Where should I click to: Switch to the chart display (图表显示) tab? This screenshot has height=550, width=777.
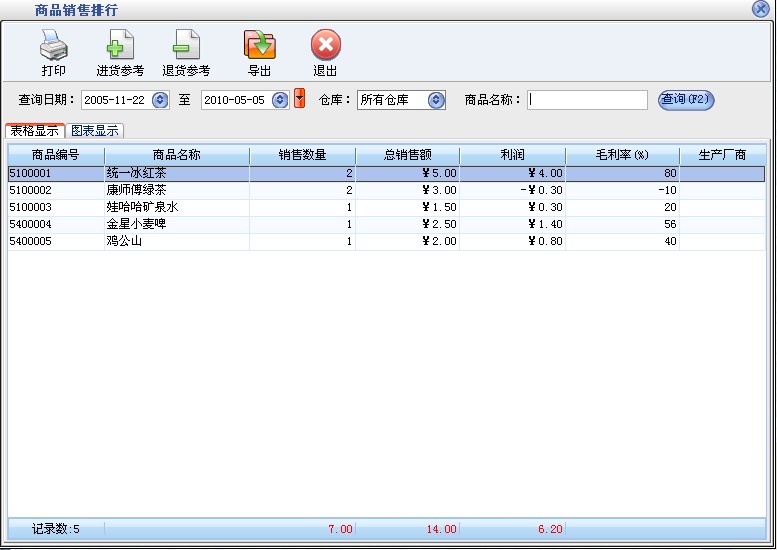(x=95, y=131)
